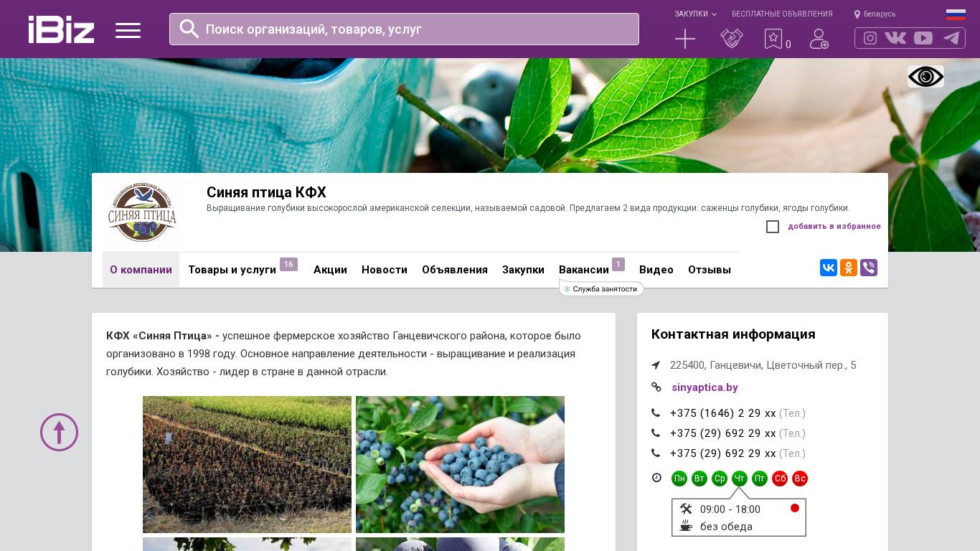Open the handshake partners icon

(732, 39)
